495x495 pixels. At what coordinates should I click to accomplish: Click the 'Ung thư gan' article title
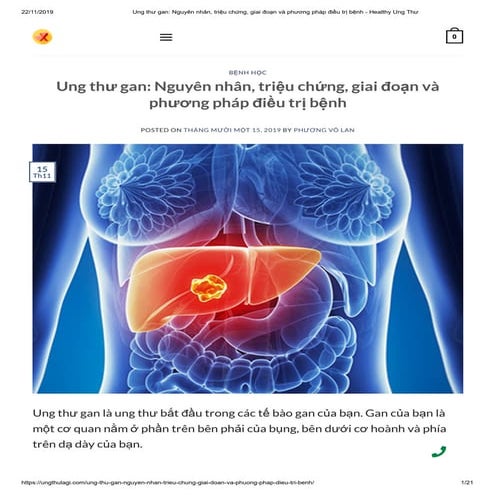tap(247, 94)
